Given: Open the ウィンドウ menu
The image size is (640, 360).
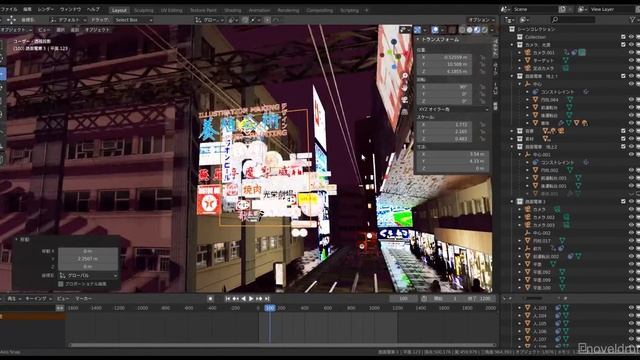Looking at the screenshot, I should click(71, 9).
